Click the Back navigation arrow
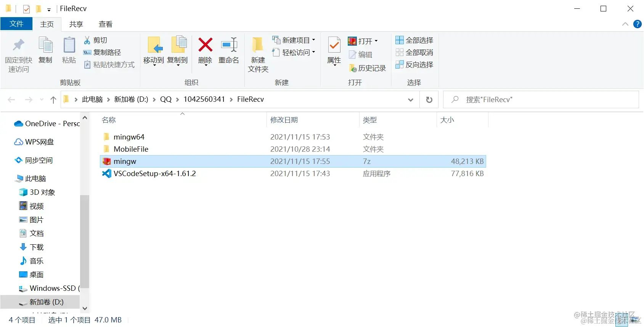The height and width of the screenshot is (327, 644). [11, 99]
